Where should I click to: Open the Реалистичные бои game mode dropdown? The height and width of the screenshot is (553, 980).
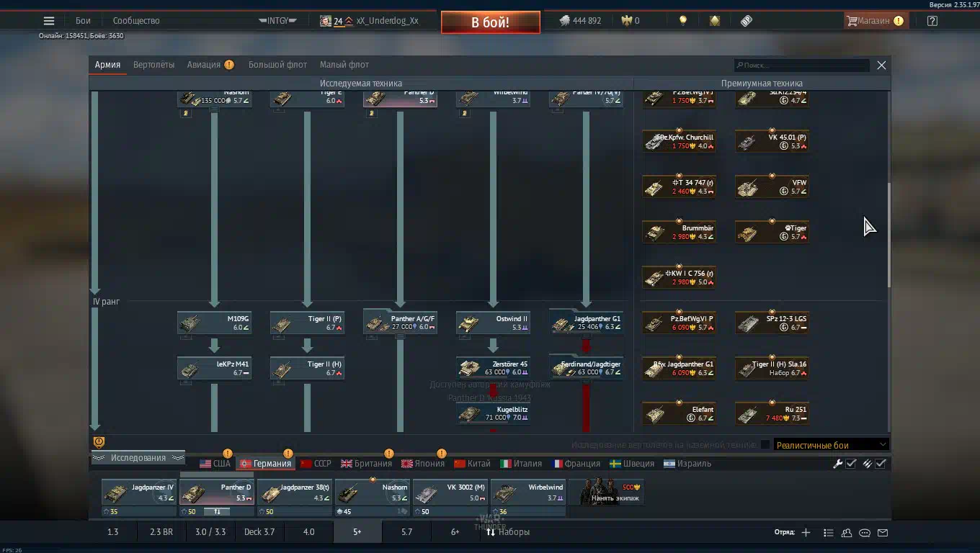tap(832, 445)
